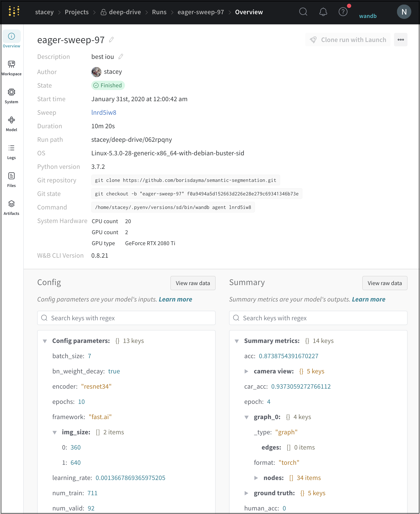Open the Artifacts panel
Screen dimensions: 420x514
pos(11,207)
